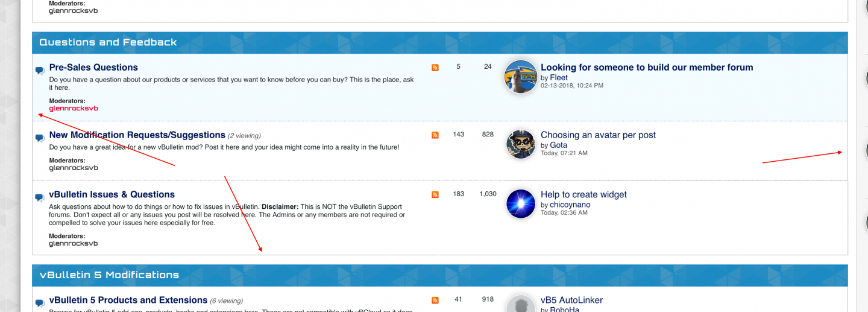Image resolution: width=868 pixels, height=312 pixels.
Task: Click topic count 183 in vBulletin Issues row
Action: (x=459, y=194)
